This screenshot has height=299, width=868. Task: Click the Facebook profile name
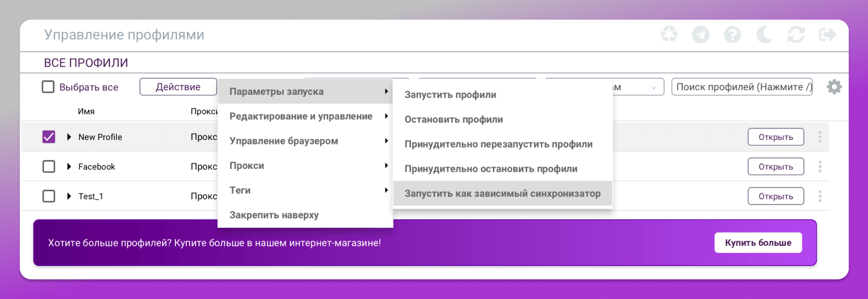click(97, 167)
